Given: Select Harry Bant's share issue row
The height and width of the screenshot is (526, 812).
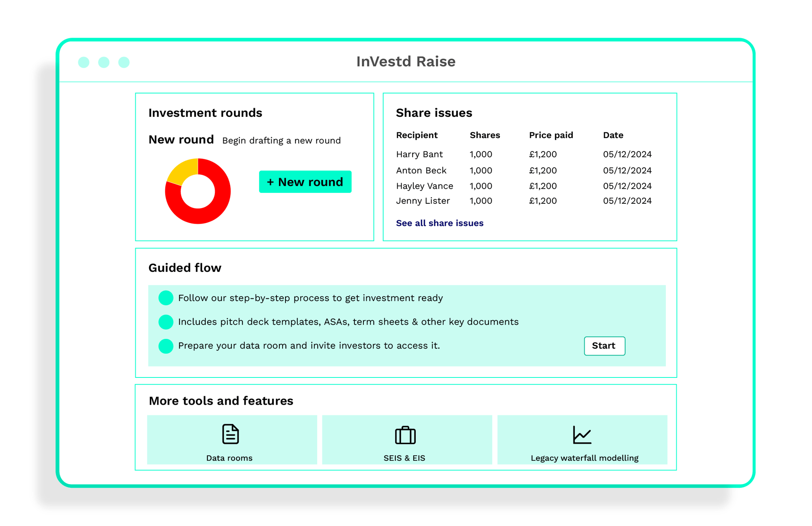Looking at the screenshot, I should click(x=419, y=154).
